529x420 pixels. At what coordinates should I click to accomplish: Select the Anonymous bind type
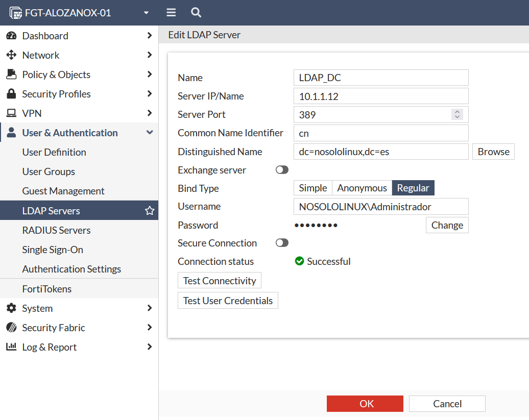pyautogui.click(x=362, y=188)
